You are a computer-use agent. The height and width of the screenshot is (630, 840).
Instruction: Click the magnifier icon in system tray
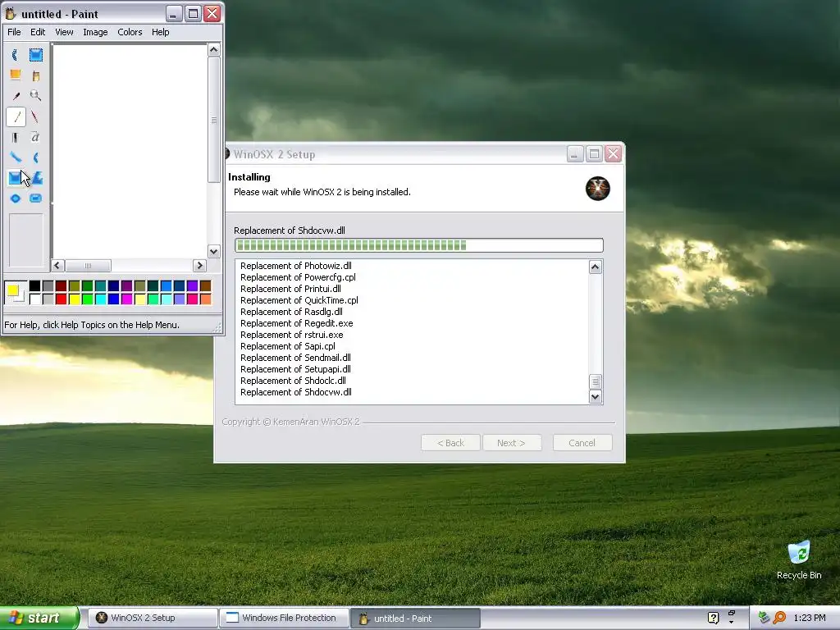[779, 618]
